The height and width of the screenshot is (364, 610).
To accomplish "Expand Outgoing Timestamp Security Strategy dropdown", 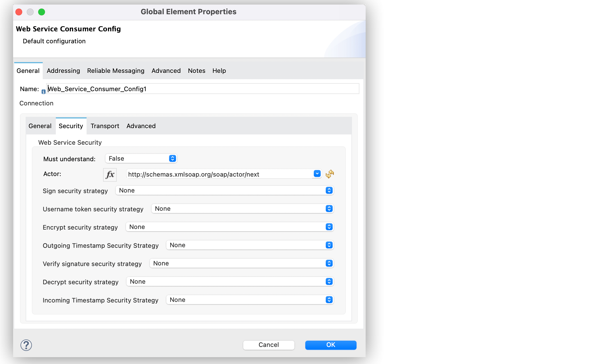I will (330, 245).
